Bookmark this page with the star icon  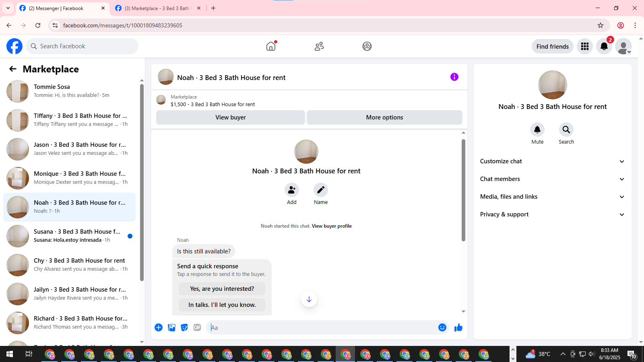coord(601,25)
